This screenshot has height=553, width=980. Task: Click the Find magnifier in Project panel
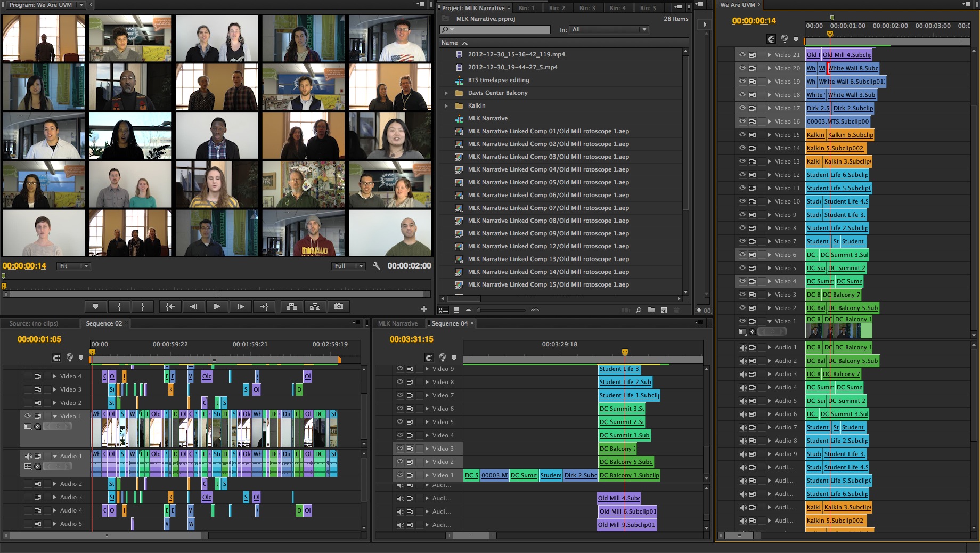click(x=638, y=310)
